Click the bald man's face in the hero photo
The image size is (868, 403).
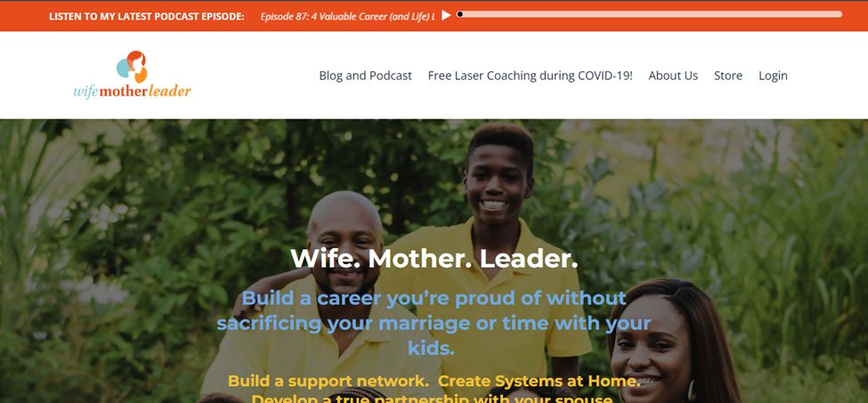tap(345, 243)
